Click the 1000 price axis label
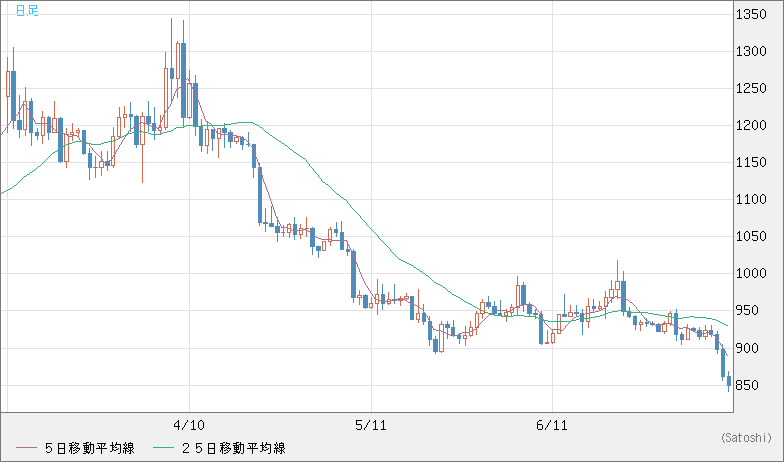Viewport: 784px width, 462px height. point(751,273)
